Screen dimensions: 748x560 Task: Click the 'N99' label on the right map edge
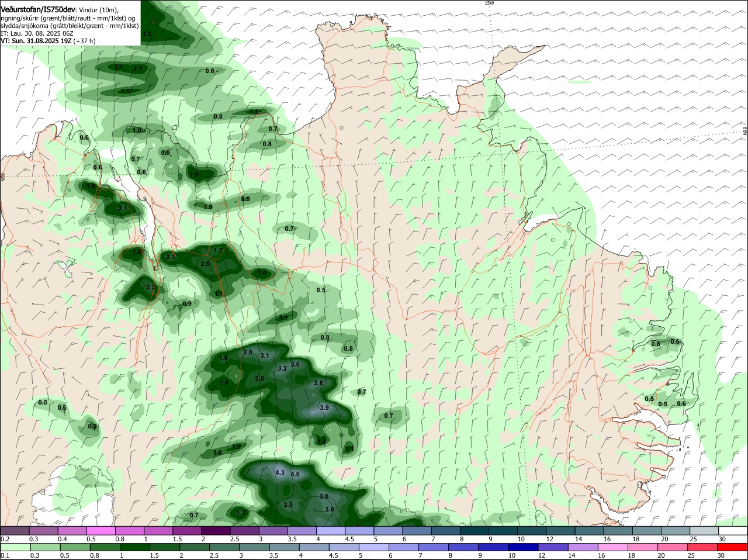point(745,132)
